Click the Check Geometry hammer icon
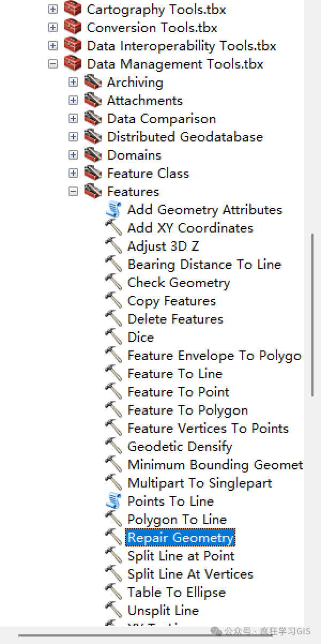Screen dimensions: 321x644 pyautogui.click(x=113, y=282)
